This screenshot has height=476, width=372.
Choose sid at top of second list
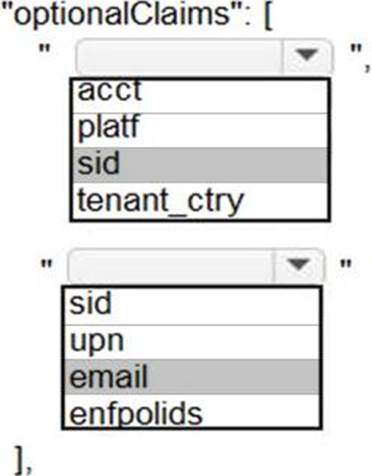[192, 306]
